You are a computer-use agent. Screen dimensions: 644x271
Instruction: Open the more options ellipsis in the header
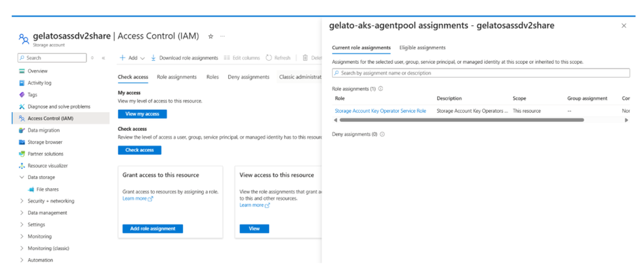pyautogui.click(x=222, y=36)
